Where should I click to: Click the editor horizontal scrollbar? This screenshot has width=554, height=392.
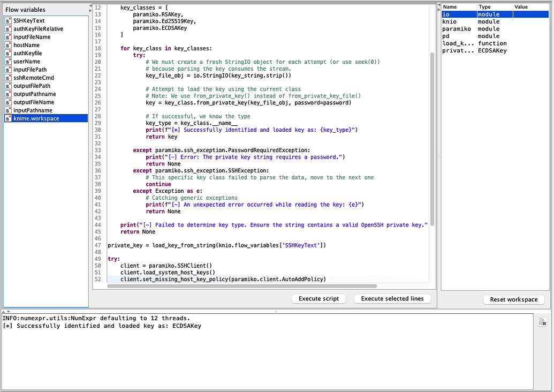[x=242, y=286]
